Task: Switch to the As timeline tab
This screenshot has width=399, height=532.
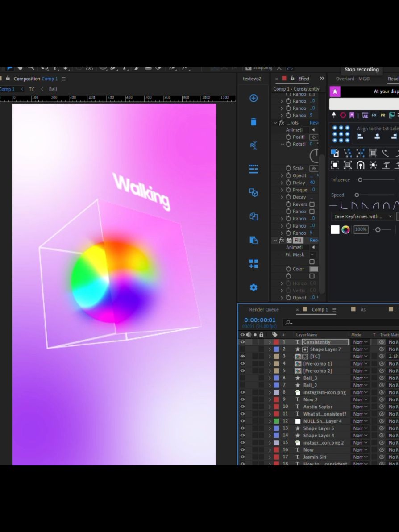Action: point(363,309)
